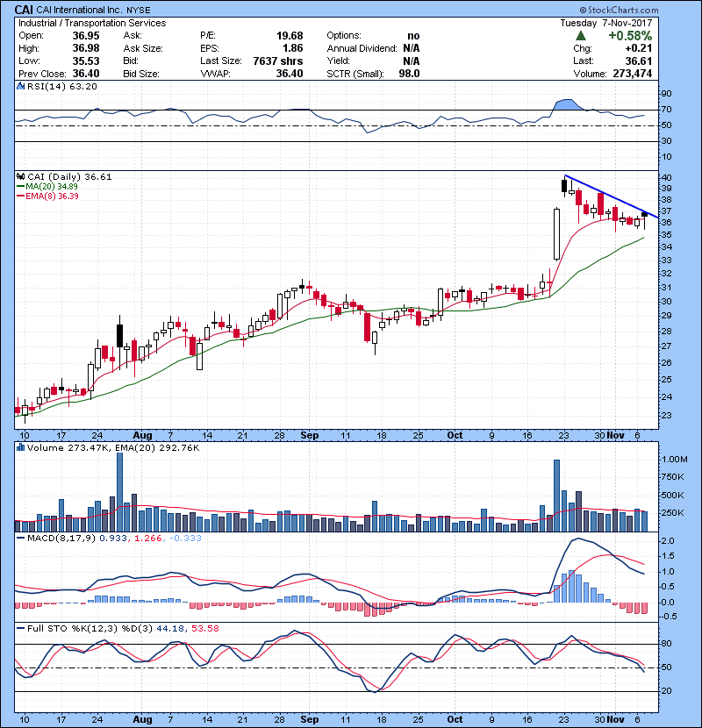Click the CAI ticker symbol heading
Viewport: 702px width, 728px height.
pyautogui.click(x=25, y=10)
